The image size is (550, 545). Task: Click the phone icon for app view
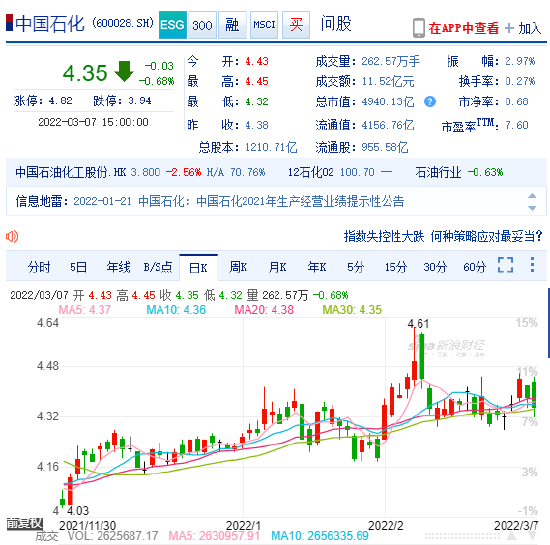click(x=418, y=28)
